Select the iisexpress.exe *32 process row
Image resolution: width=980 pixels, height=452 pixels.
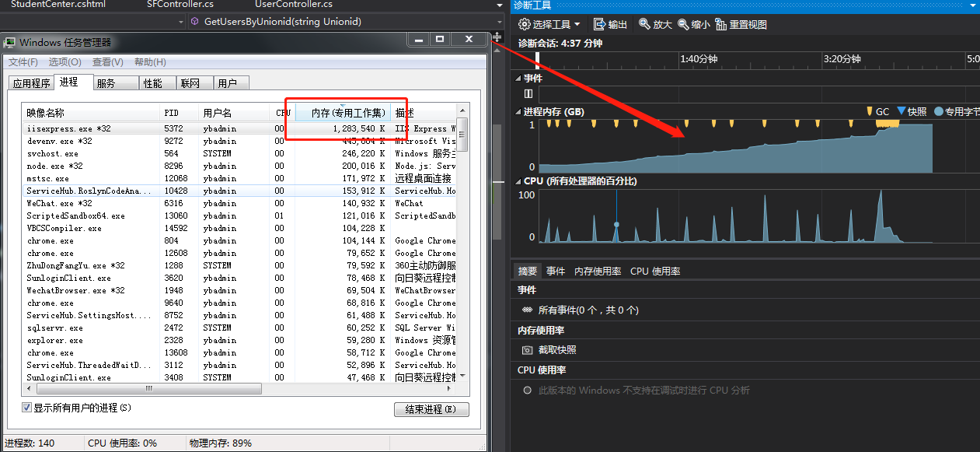point(239,128)
